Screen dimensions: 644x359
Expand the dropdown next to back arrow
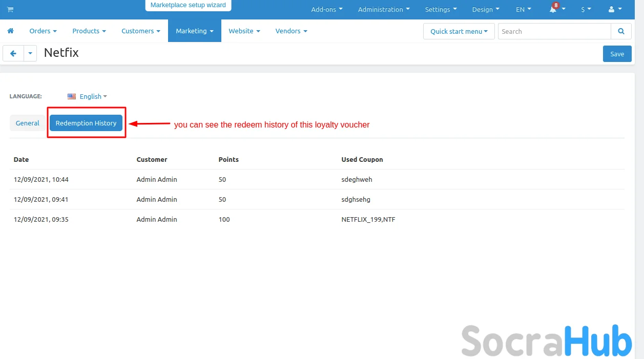click(30, 53)
